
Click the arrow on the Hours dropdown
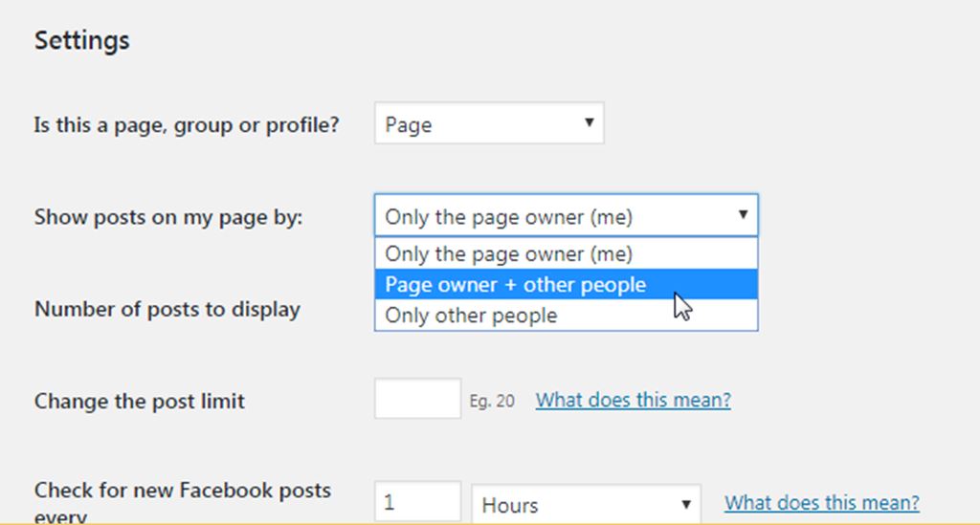(685, 504)
